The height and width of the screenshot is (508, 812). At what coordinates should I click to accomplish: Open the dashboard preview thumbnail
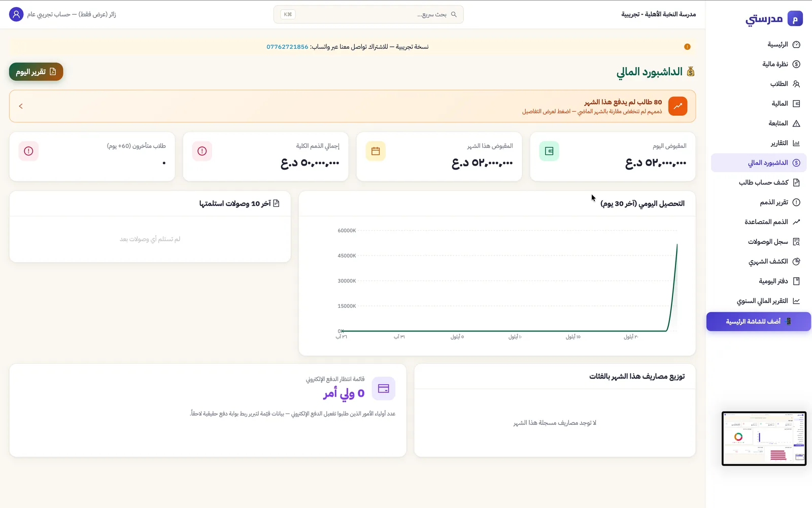point(764,438)
